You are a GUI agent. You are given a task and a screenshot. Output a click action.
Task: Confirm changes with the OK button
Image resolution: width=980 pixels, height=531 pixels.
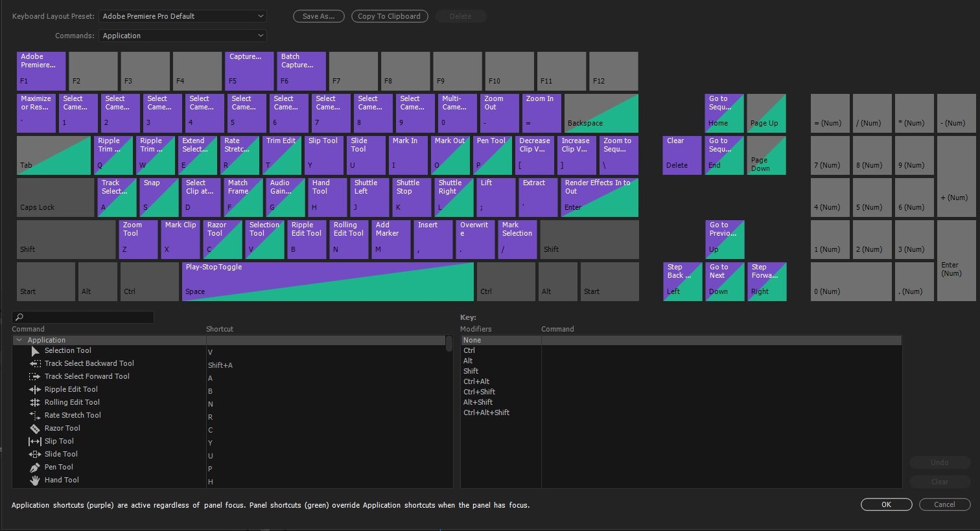tap(885, 504)
